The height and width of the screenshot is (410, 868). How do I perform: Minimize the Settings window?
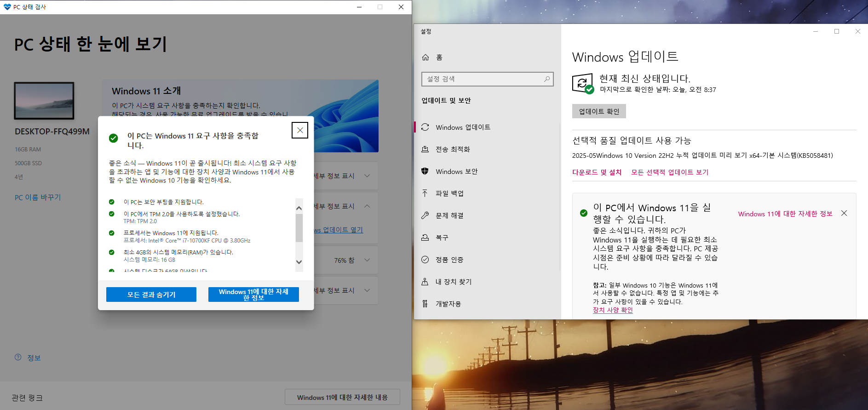click(816, 31)
